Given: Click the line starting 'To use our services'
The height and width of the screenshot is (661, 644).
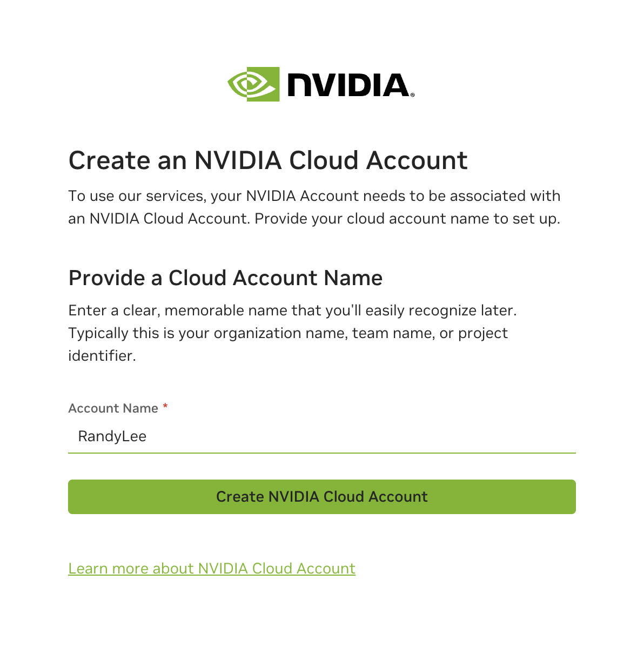Looking at the screenshot, I should 314,196.
